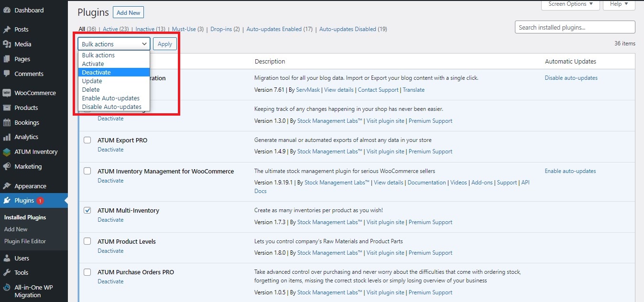The image size is (644, 302).
Task: Open the API Docs link
Action: tap(525, 183)
